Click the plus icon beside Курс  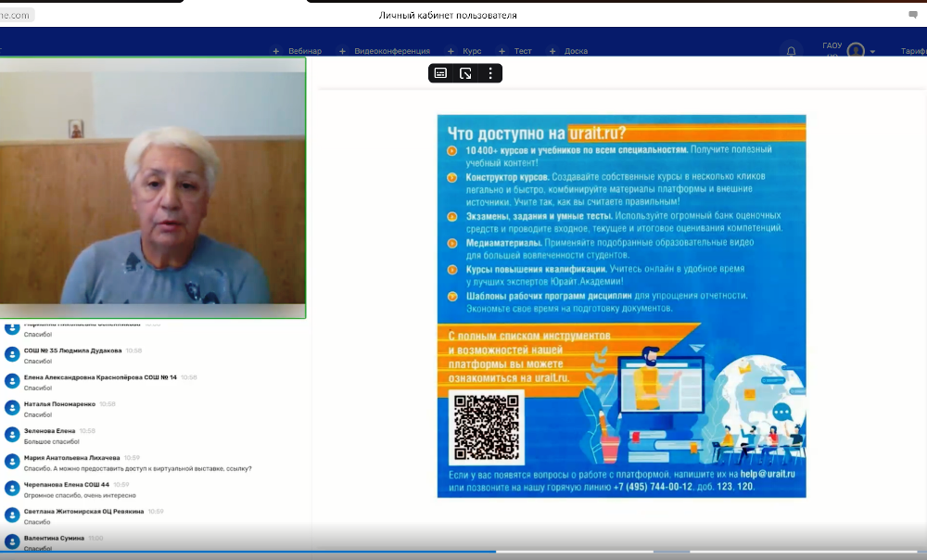click(451, 51)
